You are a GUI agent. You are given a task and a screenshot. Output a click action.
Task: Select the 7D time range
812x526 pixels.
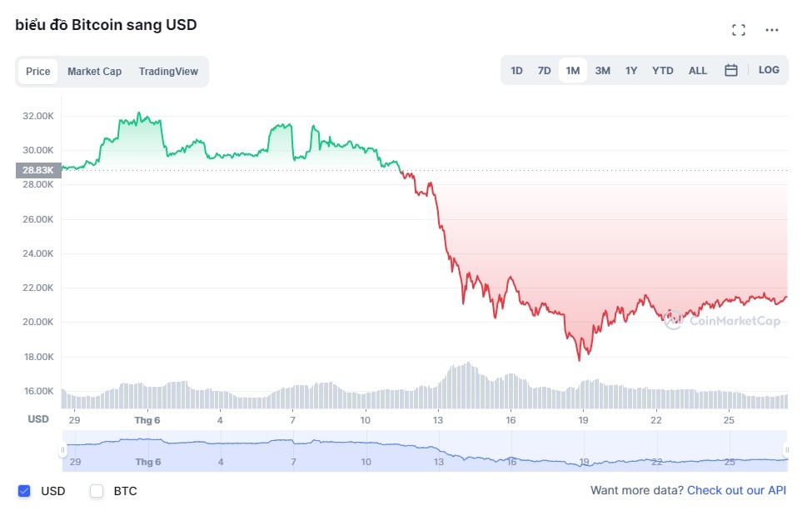click(x=544, y=71)
